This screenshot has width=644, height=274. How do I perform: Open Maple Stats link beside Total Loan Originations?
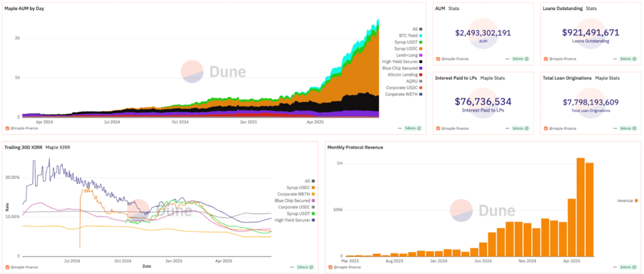pos(608,77)
